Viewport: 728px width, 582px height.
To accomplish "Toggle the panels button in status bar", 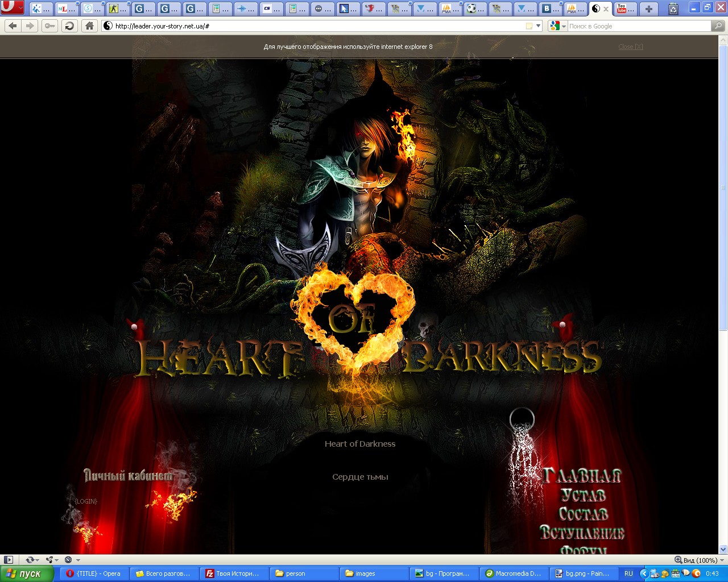I will pos(8,560).
